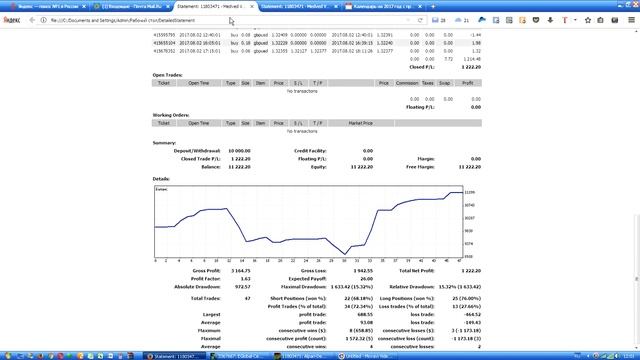Open the weather widget showing 21
The width and height of the screenshot is (640, 360).
point(462,20)
